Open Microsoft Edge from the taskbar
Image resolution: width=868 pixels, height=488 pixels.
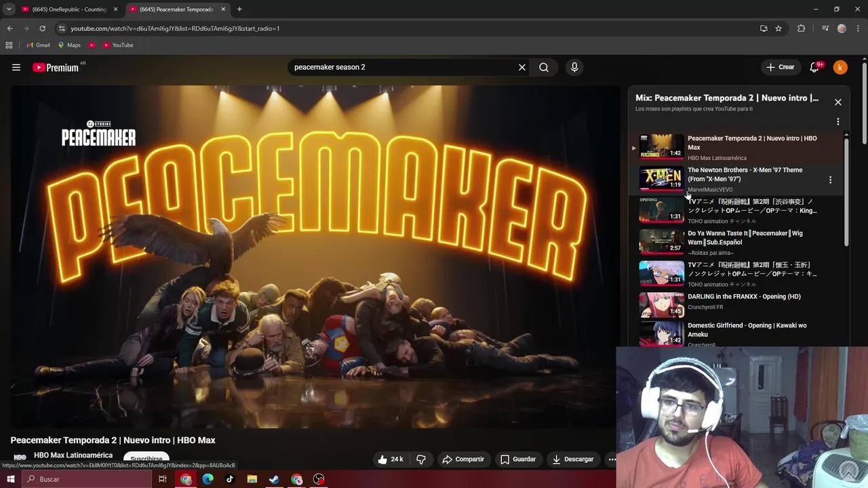[208, 479]
